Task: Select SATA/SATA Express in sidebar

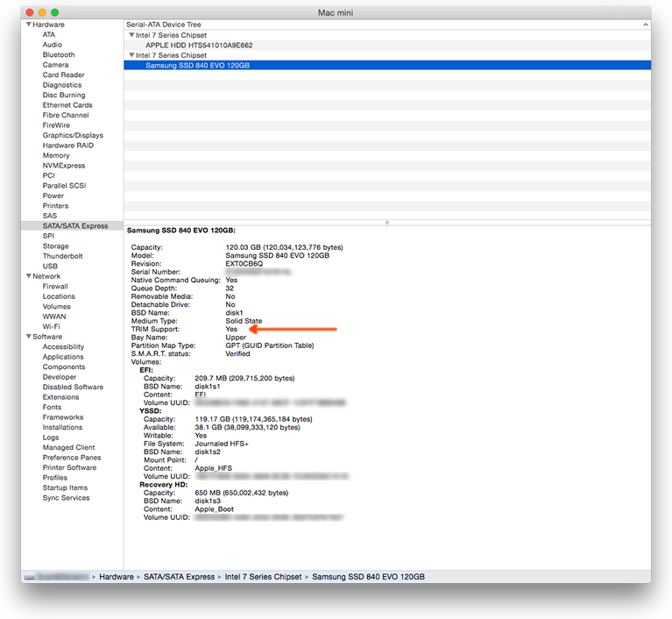Action: (x=75, y=225)
